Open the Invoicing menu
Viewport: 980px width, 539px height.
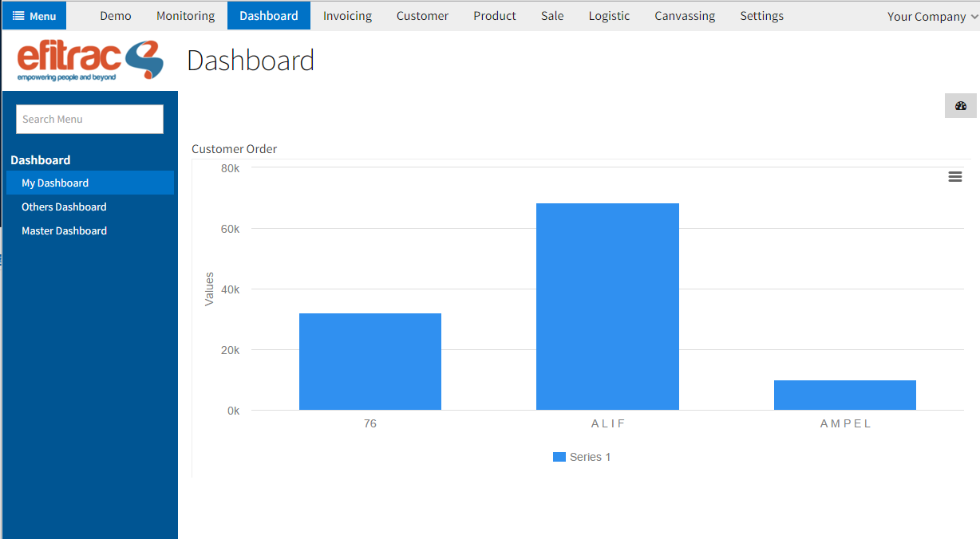tap(347, 16)
